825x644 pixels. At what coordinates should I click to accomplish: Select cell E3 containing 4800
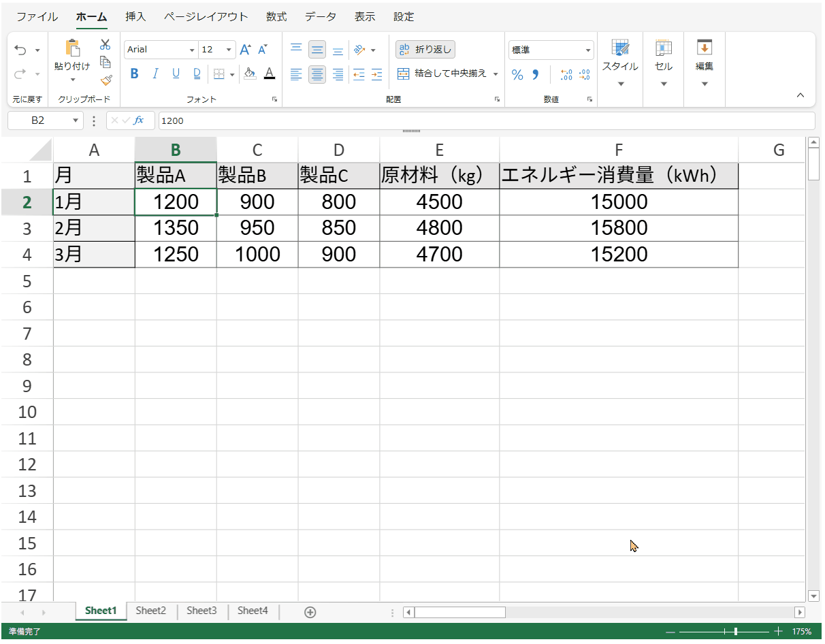tap(439, 227)
